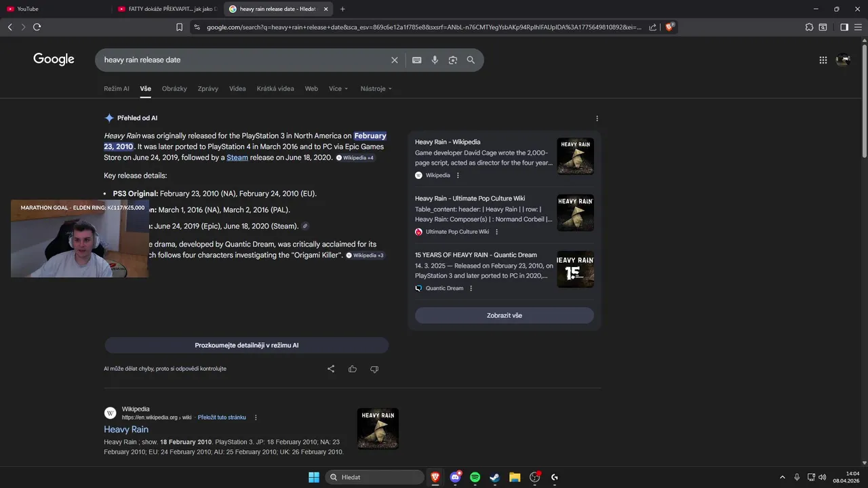Open three-dot menu beside Wikipedia result URL
Image resolution: width=868 pixels, height=488 pixels.
pyautogui.click(x=256, y=418)
